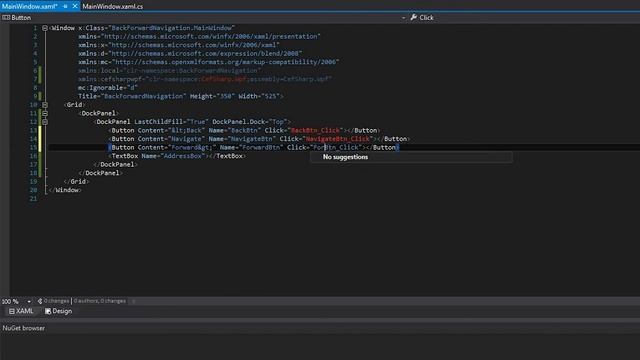The image size is (640, 360).
Task: Click the Width="525" attribute
Action: point(259,96)
